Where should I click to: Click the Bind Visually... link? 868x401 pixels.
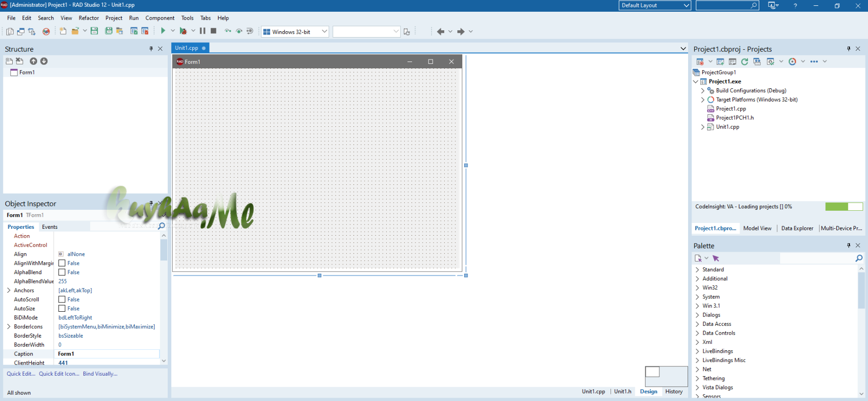[x=100, y=374]
